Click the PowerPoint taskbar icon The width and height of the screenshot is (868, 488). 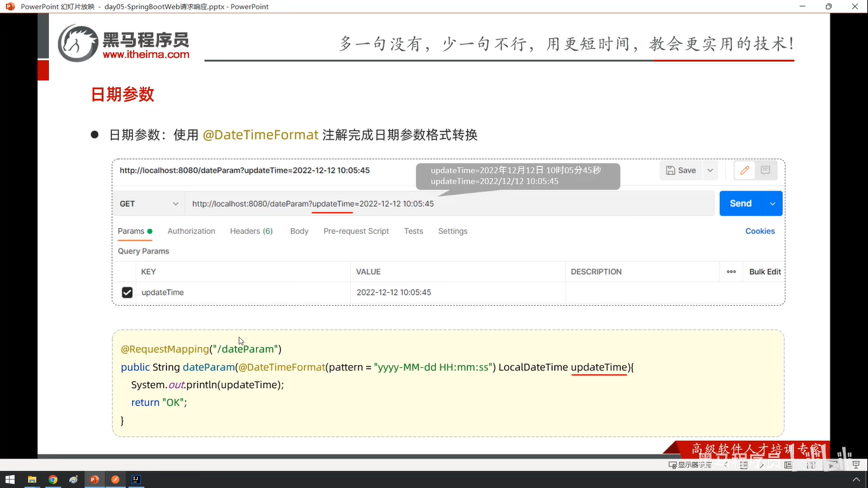coord(94,480)
